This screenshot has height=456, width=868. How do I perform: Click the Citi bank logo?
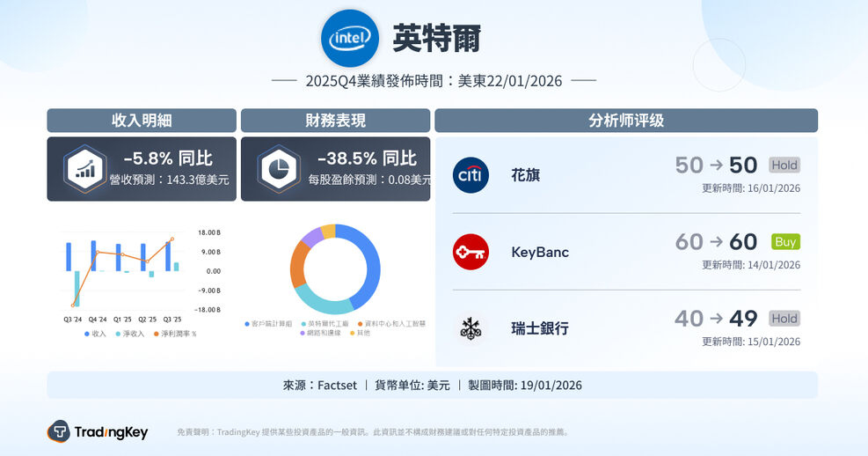click(470, 175)
